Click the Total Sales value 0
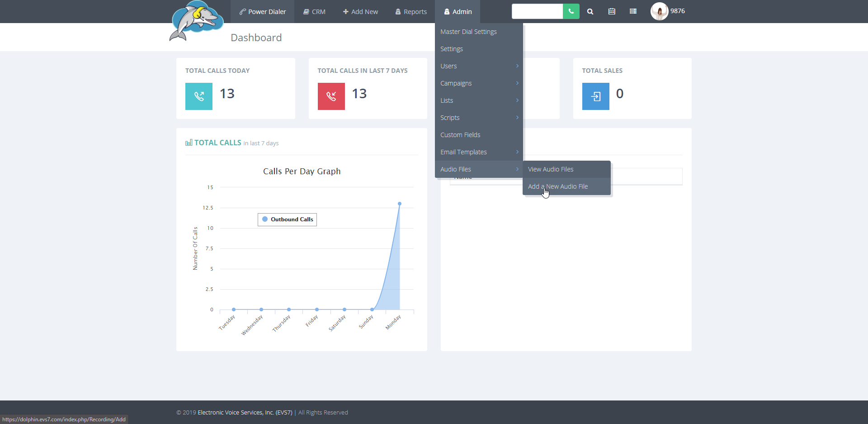The width and height of the screenshot is (868, 424). (620, 94)
